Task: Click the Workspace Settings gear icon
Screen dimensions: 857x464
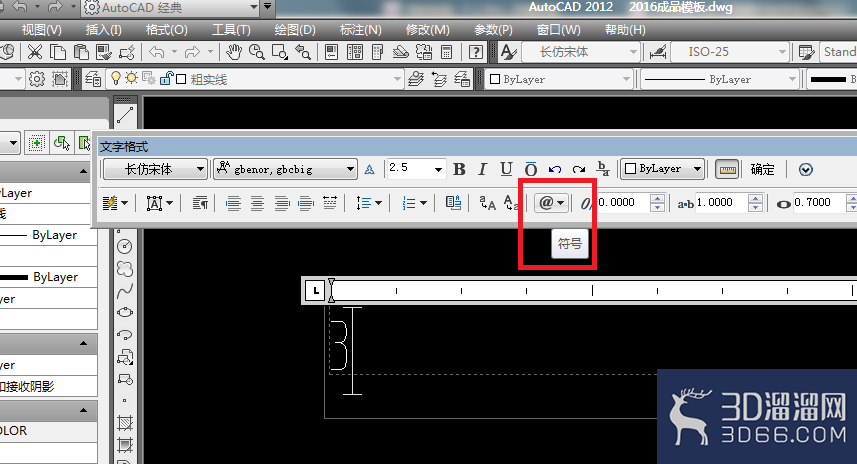Action: point(37,79)
